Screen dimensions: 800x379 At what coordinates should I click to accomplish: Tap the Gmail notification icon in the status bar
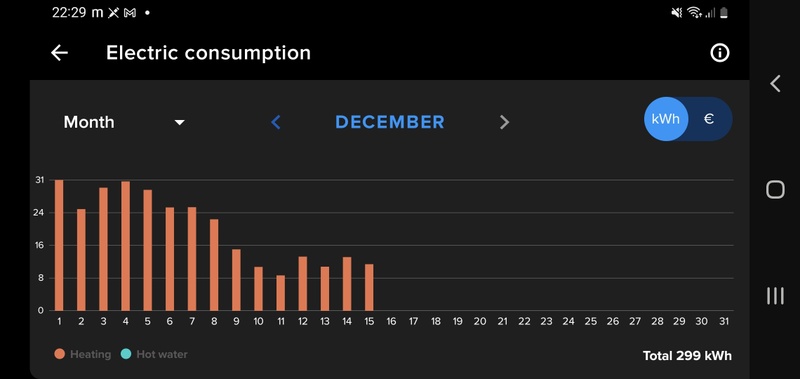coord(130,13)
